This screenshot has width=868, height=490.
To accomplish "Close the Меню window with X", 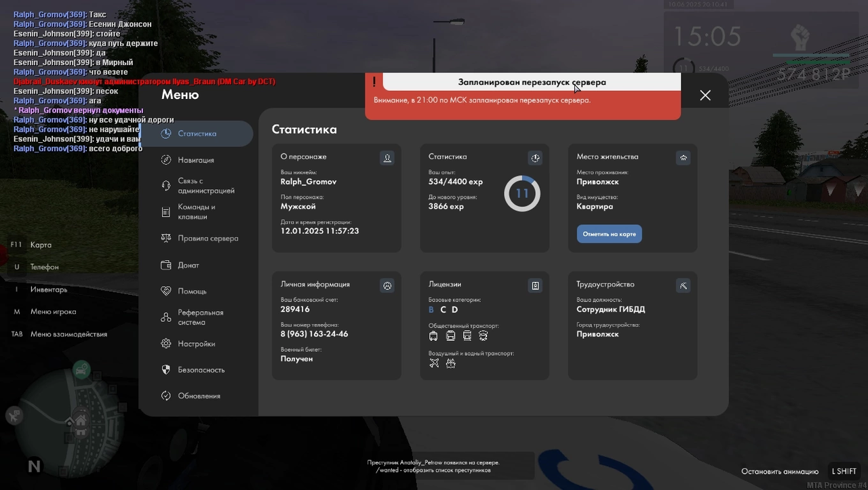I will click(x=705, y=95).
